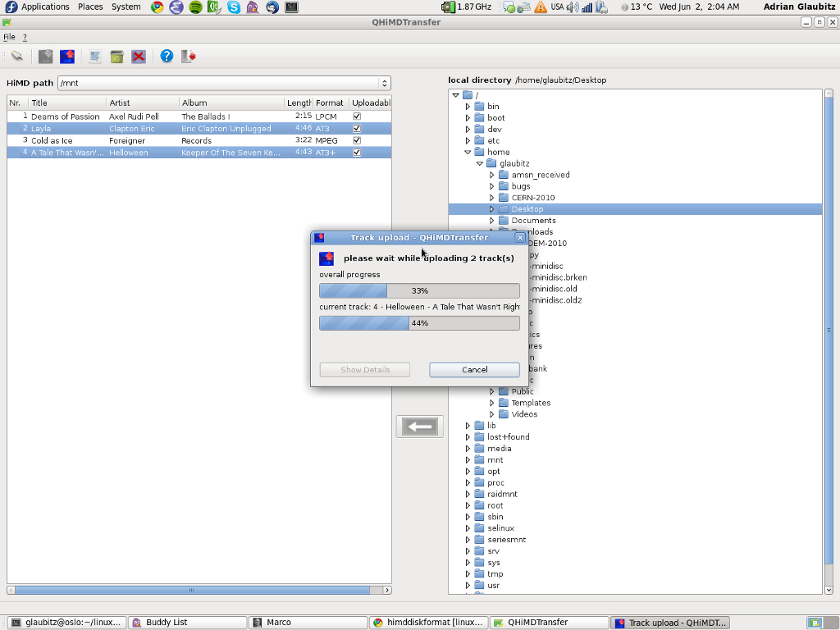840x630 pixels.
Task: Toggle the uploadable checkbox for Cold as Ice
Action: [x=357, y=140]
